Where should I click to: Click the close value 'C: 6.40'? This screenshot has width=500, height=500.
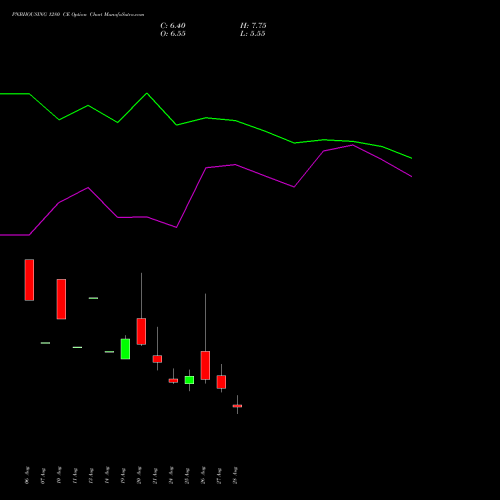(x=173, y=26)
